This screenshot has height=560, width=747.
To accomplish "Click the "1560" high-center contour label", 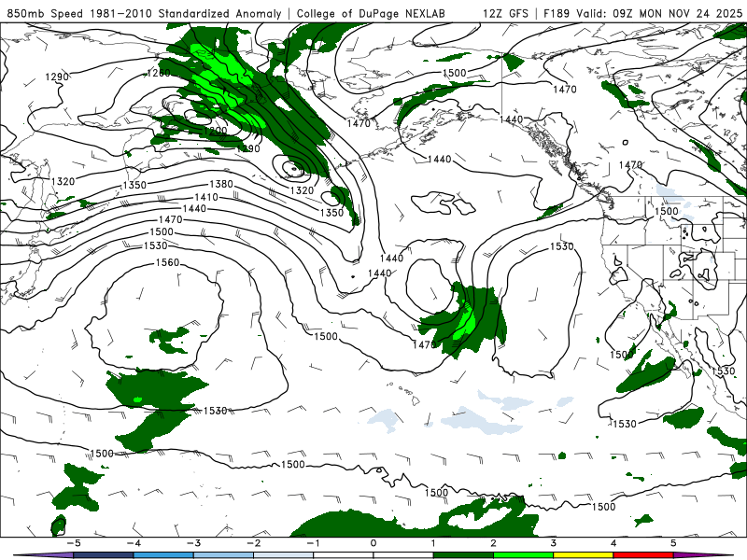I will (168, 262).
